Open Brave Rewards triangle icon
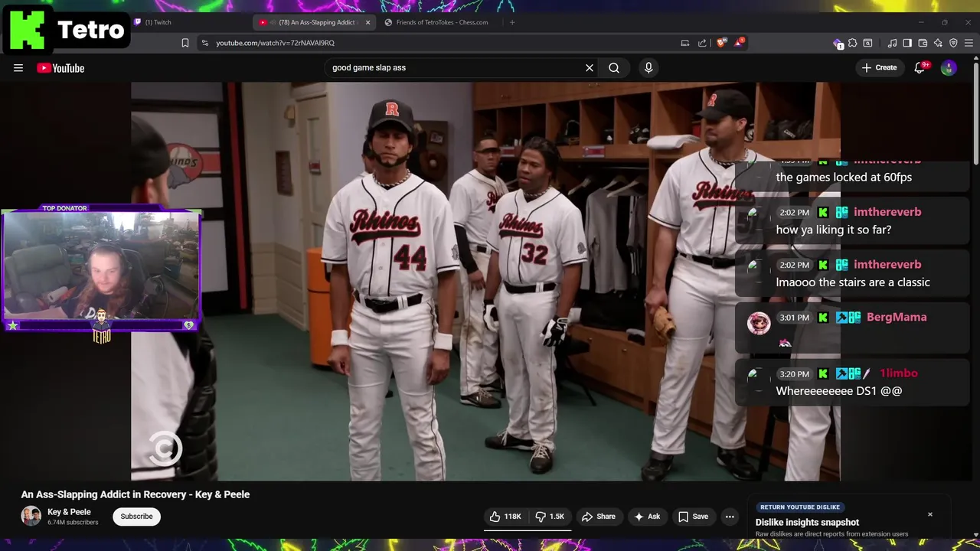The width and height of the screenshot is (980, 551). point(739,43)
